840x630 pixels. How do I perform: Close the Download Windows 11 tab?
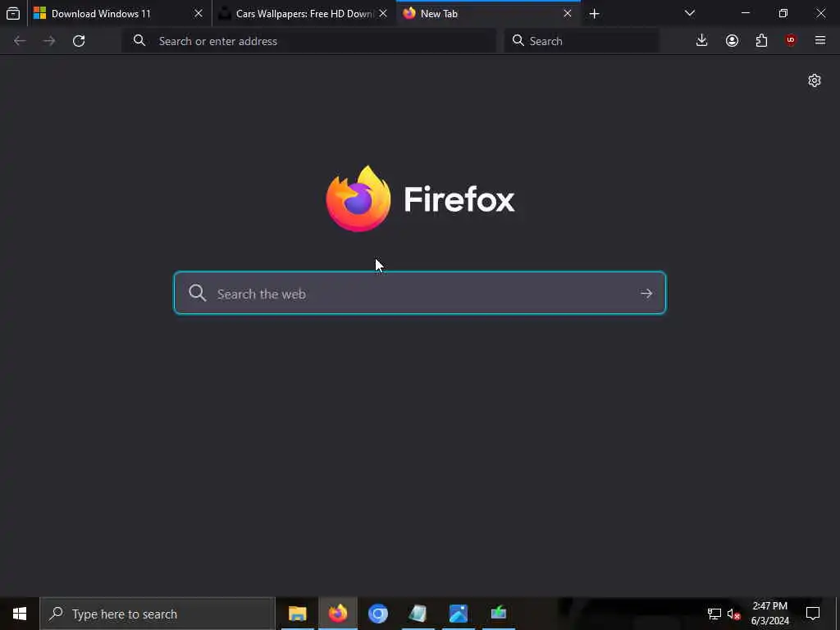pyautogui.click(x=199, y=13)
